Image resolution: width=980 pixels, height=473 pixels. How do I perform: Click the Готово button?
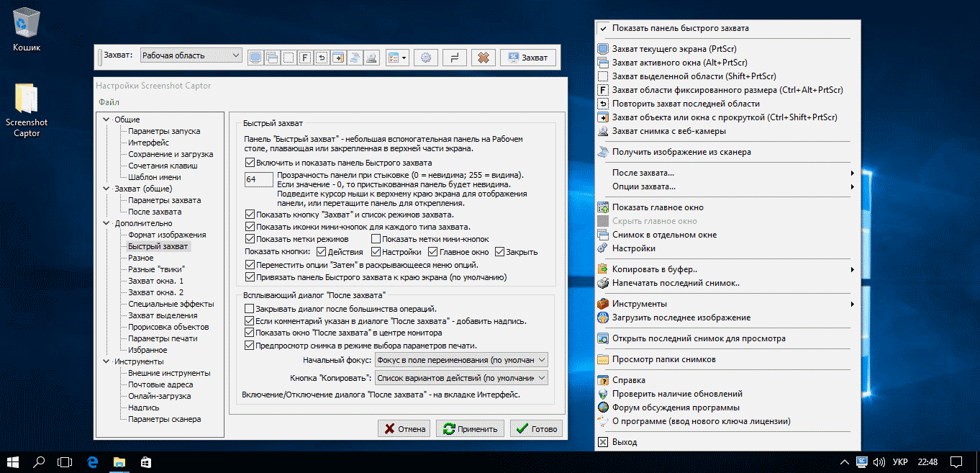537,428
